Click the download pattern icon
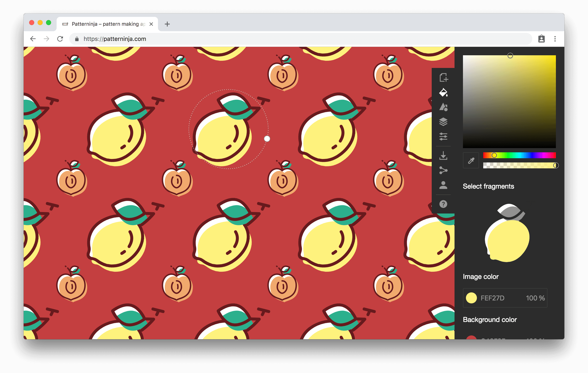 [443, 156]
